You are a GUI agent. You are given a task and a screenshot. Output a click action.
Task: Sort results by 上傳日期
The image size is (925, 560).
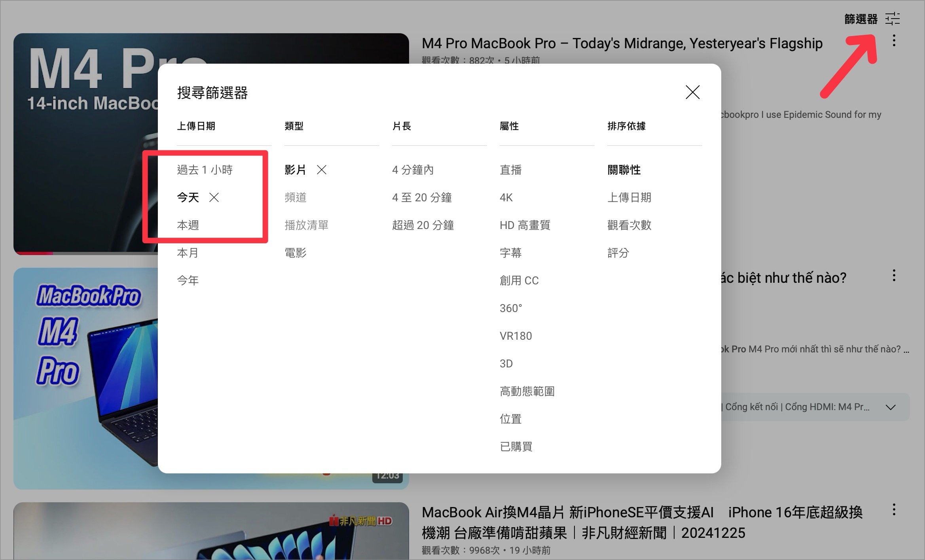(629, 197)
